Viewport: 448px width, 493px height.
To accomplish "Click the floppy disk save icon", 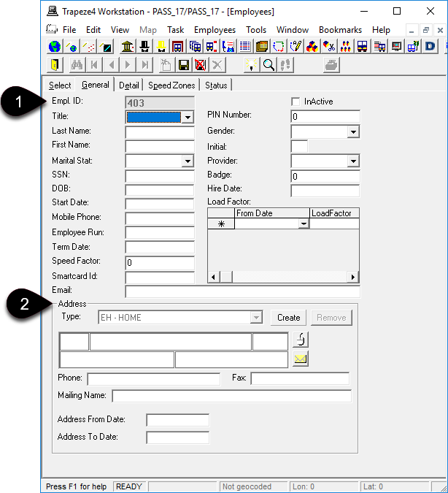I will click(183, 65).
